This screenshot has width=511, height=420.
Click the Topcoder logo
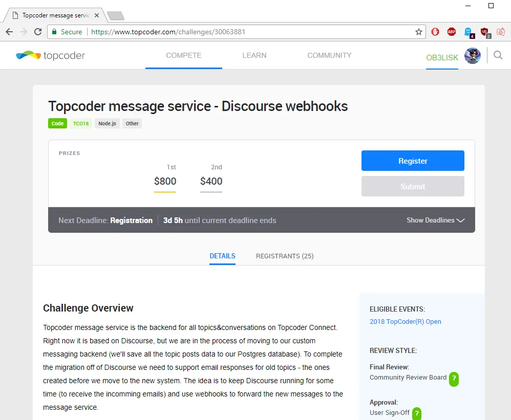pos(51,55)
